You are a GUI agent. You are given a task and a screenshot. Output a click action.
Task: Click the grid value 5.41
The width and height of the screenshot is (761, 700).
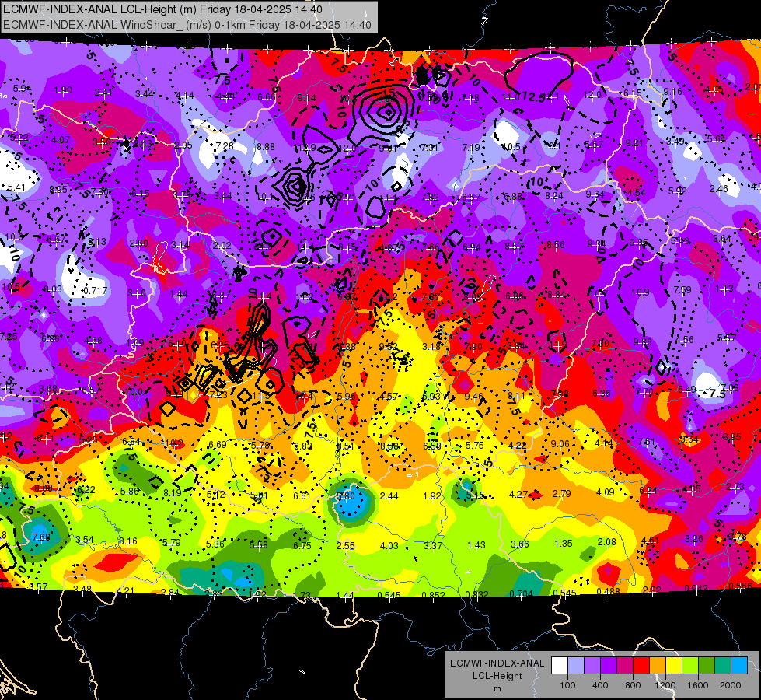pyautogui.click(x=16, y=187)
